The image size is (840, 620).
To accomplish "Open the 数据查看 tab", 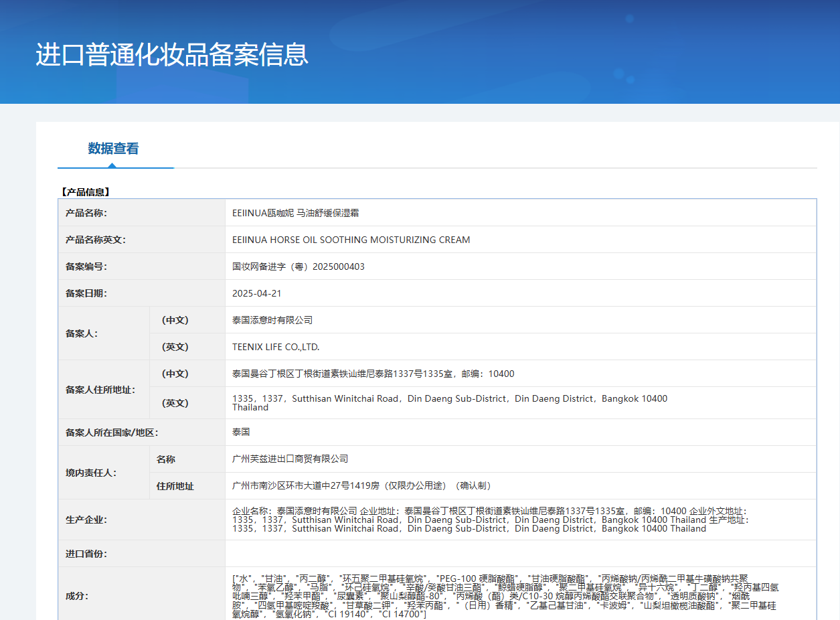I will click(x=113, y=149).
